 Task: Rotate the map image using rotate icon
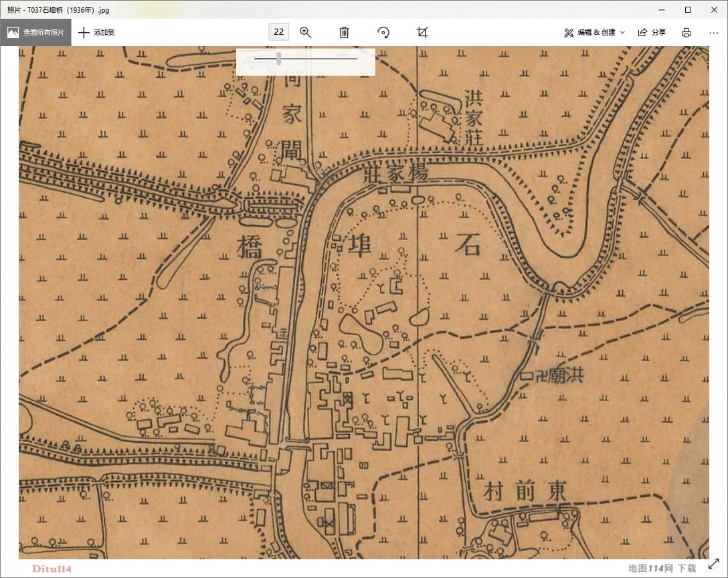(x=383, y=32)
